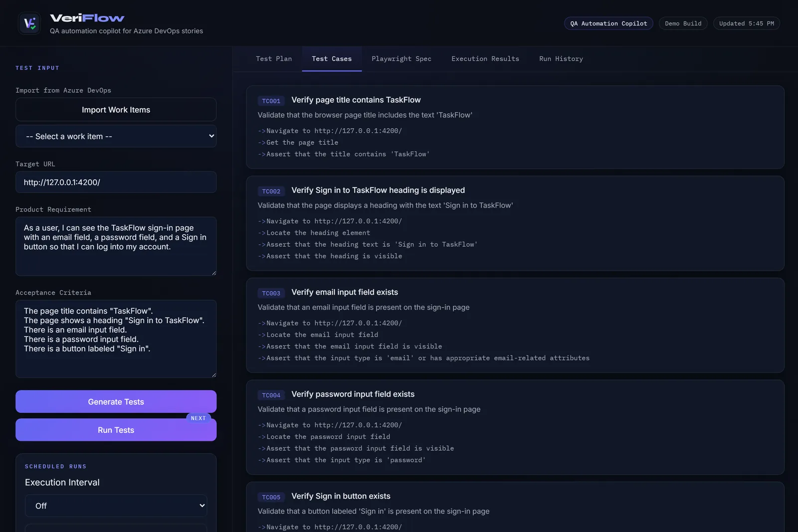Screen dimensions: 798x532
Task: Click the QA Automation Copilot badge
Action: coord(608,23)
